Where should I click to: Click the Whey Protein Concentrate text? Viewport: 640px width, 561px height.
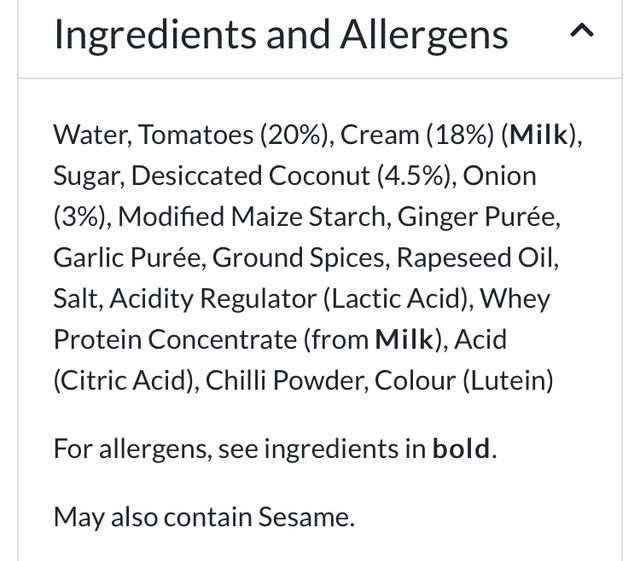175,340
